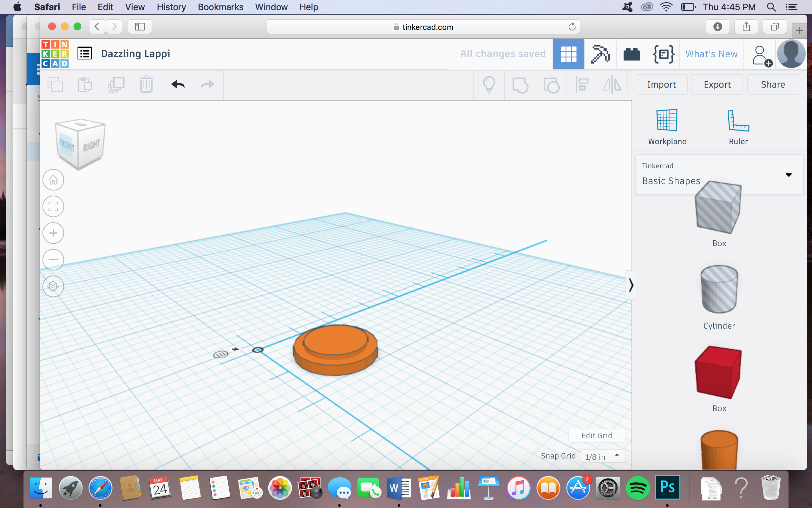
Task: Click the tinkercad.com address bar
Action: click(423, 27)
